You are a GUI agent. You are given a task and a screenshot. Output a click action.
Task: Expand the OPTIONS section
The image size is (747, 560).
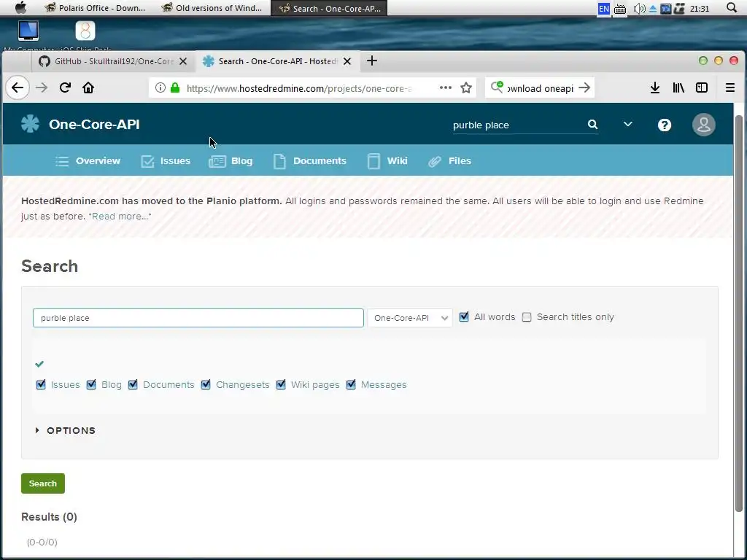[66, 430]
